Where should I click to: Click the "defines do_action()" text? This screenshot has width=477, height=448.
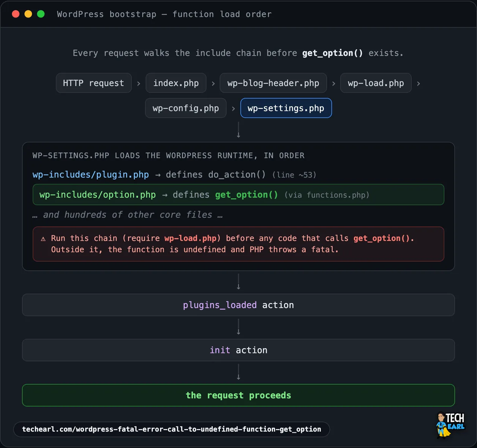pos(216,175)
